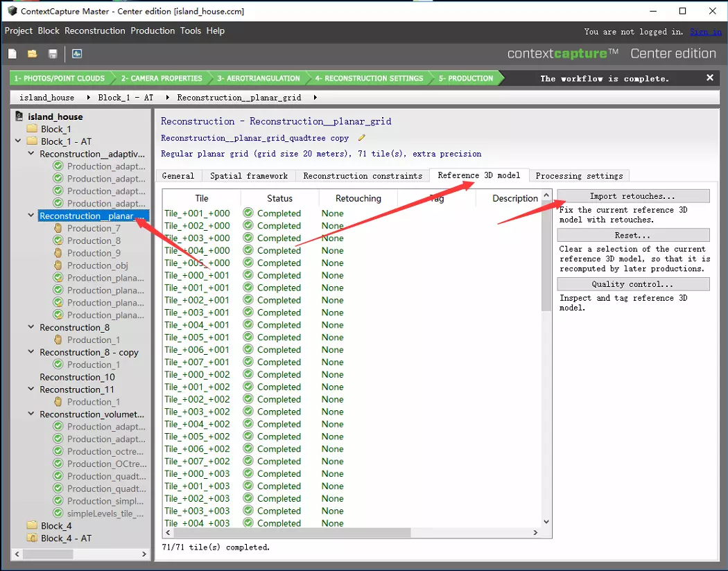Image resolution: width=728 pixels, height=571 pixels.
Task: Sort by the Status column header
Action: click(279, 198)
